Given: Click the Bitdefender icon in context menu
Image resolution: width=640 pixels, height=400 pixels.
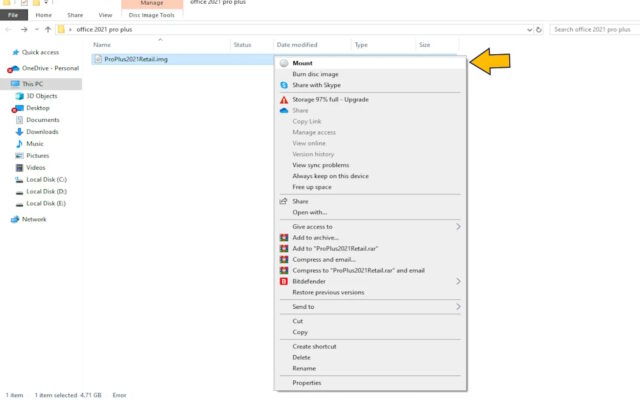Looking at the screenshot, I should [x=284, y=281].
